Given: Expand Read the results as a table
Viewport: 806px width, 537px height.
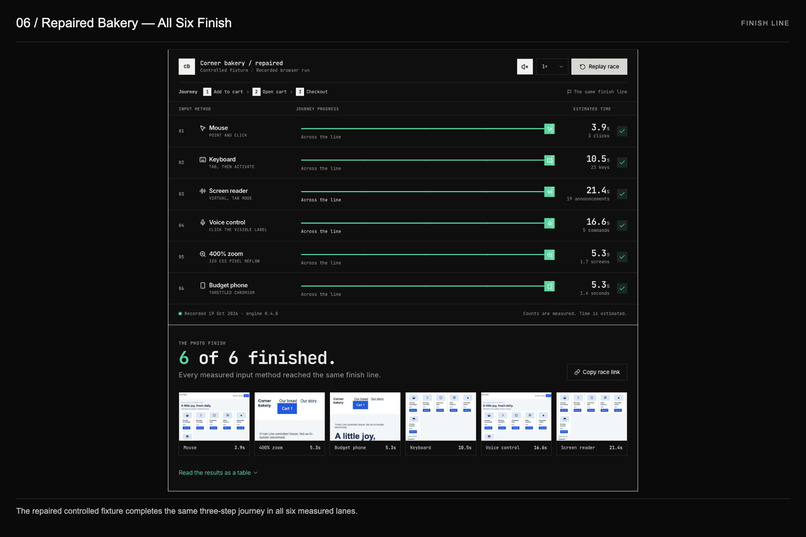Looking at the screenshot, I should [x=218, y=473].
